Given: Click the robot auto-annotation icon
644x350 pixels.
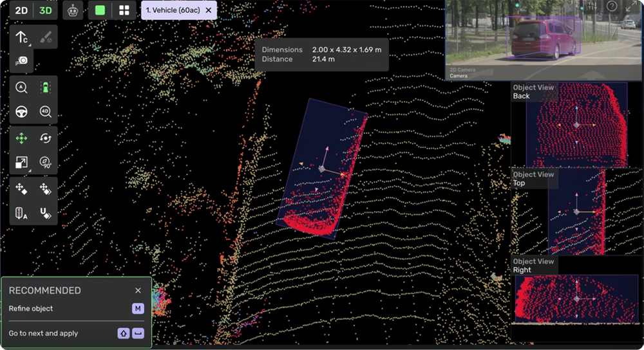Looking at the screenshot, I should click(x=73, y=10).
